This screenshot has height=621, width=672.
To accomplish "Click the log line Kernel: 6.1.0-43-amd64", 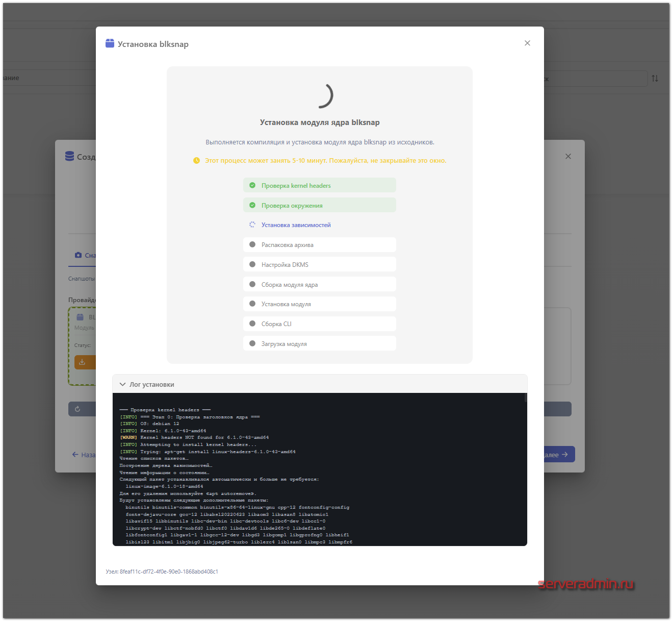I will pos(163,431).
